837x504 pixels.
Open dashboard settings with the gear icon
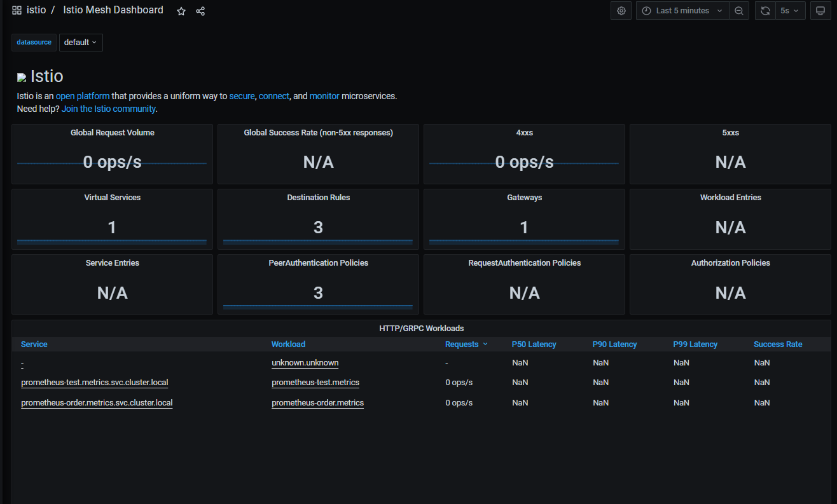(x=621, y=10)
